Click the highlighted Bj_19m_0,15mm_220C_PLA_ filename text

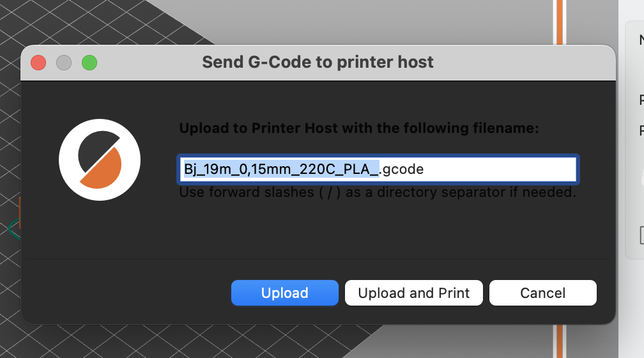(281, 169)
